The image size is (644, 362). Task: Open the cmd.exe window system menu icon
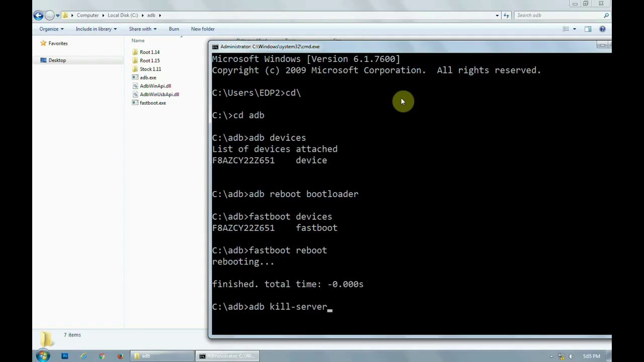[215, 47]
